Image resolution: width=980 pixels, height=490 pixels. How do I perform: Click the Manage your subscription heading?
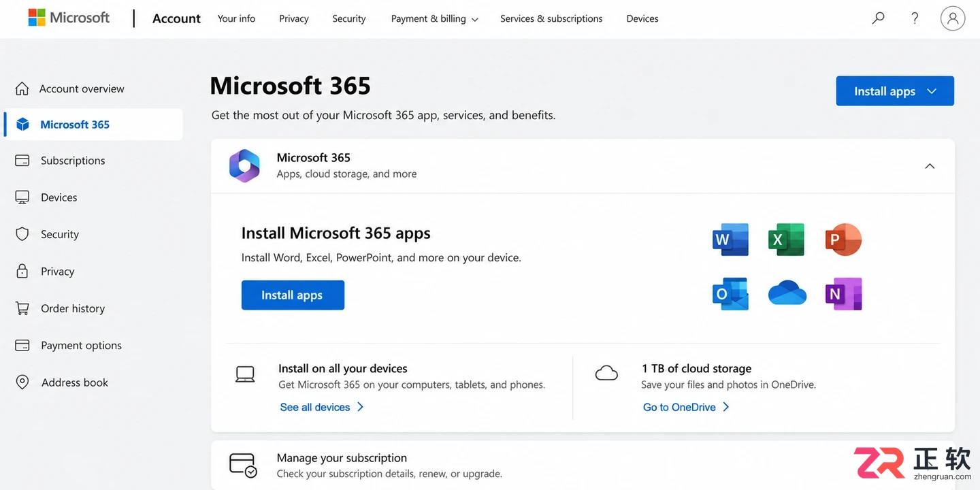[x=342, y=458]
